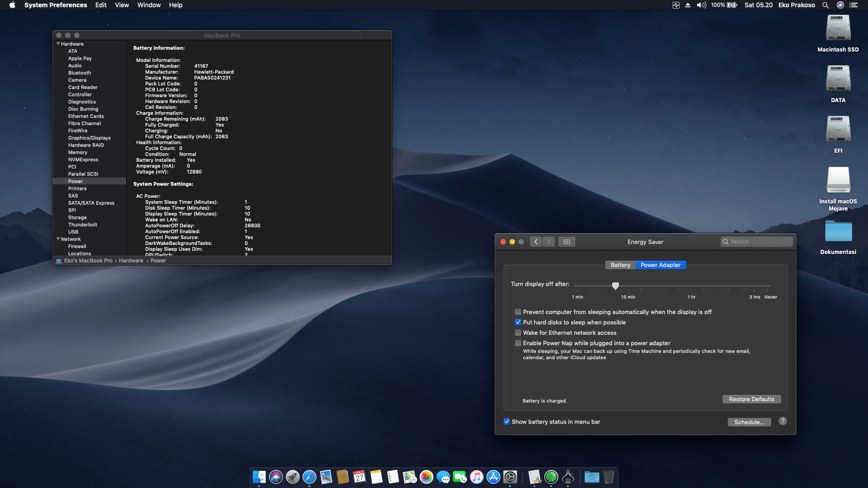The height and width of the screenshot is (488, 868).
Task: Open Spotlight search in the menu bar
Action: [826, 5]
